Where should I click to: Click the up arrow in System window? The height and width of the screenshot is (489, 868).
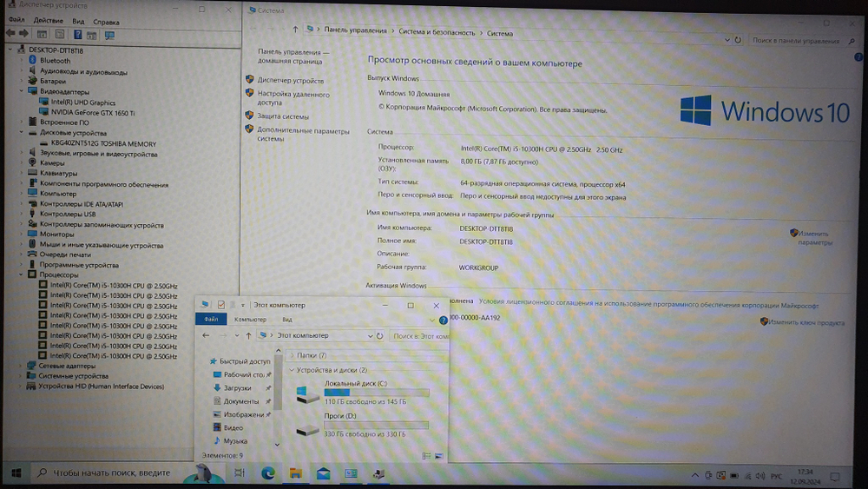295,30
